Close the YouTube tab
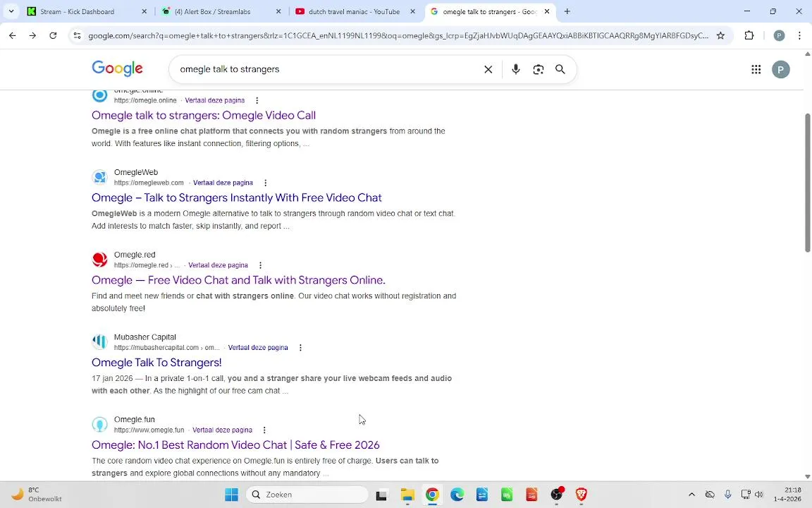The image size is (812, 508). (413, 11)
